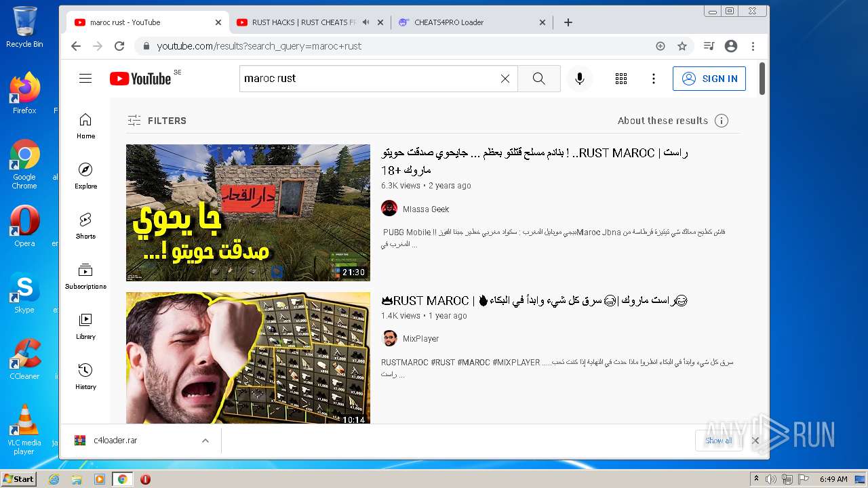
Task: Close the CHEATS4PRO Loader tab
Action: click(542, 22)
